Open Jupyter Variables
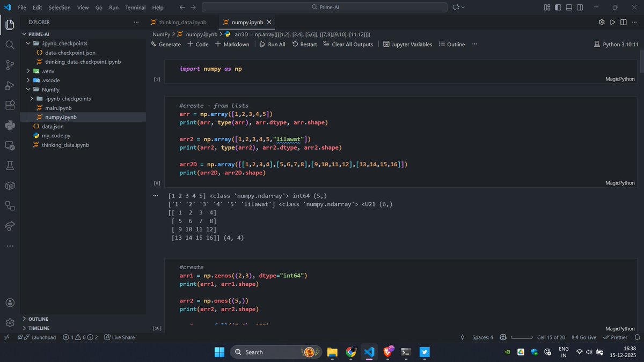 [407, 45]
